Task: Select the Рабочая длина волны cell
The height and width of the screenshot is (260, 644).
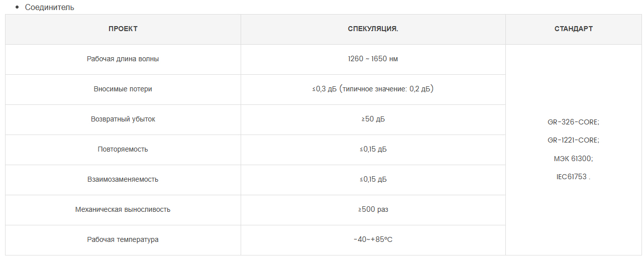Action: pos(123,59)
